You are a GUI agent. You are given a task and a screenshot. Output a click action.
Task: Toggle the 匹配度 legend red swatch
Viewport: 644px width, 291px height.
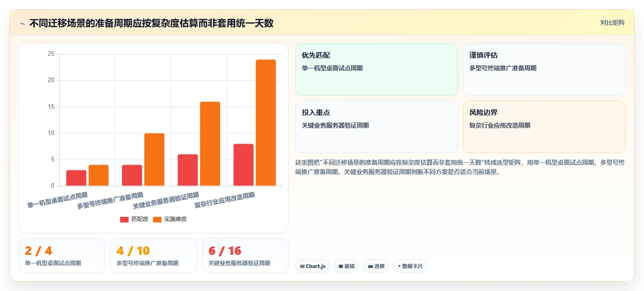[x=124, y=220]
